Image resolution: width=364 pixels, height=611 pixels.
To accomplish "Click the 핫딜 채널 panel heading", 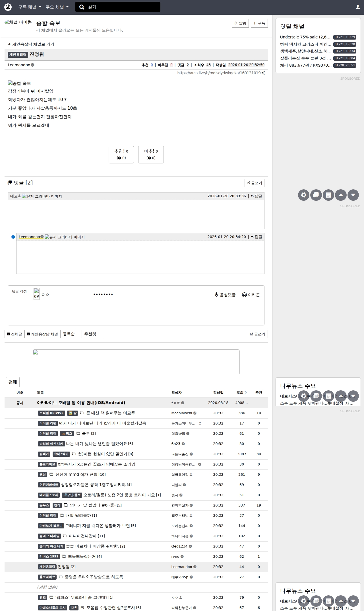I will (292, 27).
